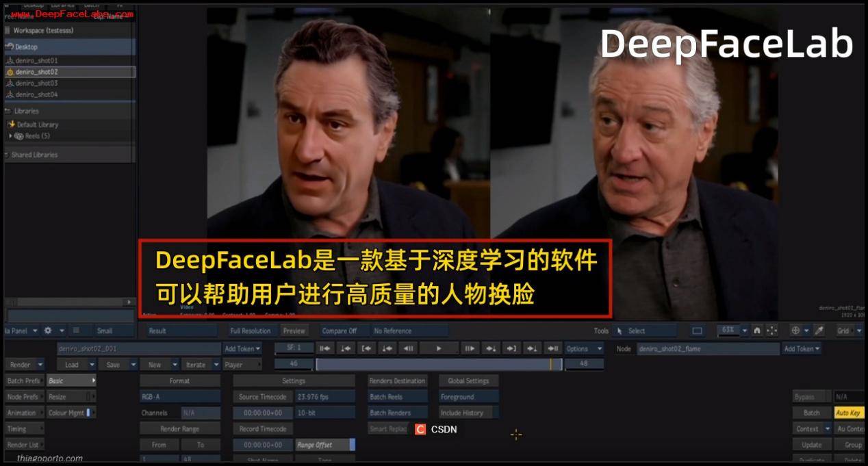This screenshot has height=466, width=868.
Task: Click the fit-to-view arrows icon
Action: (771, 331)
